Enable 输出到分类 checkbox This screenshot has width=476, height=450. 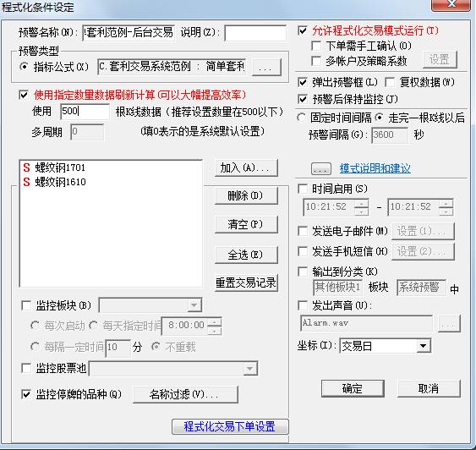pos(303,272)
